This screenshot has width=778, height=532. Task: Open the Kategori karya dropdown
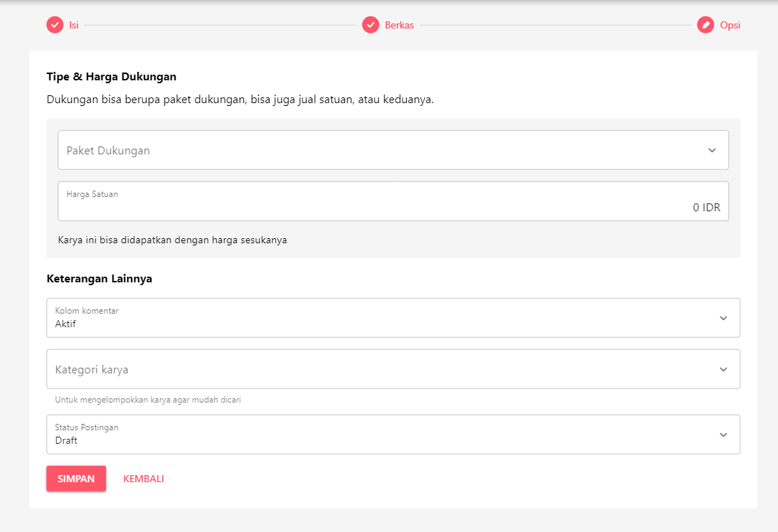point(384,369)
